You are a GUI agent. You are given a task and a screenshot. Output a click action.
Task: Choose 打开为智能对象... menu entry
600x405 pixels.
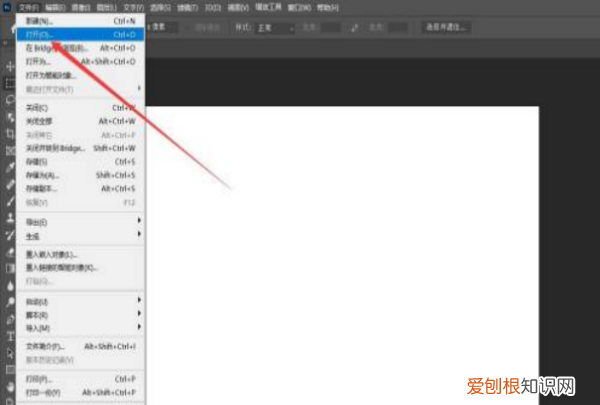(80, 75)
